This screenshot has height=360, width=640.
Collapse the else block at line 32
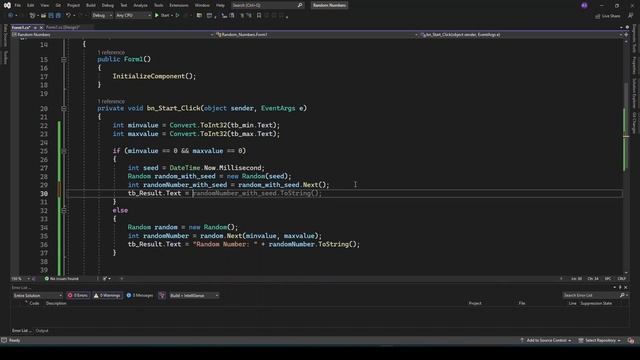[x=64, y=211]
